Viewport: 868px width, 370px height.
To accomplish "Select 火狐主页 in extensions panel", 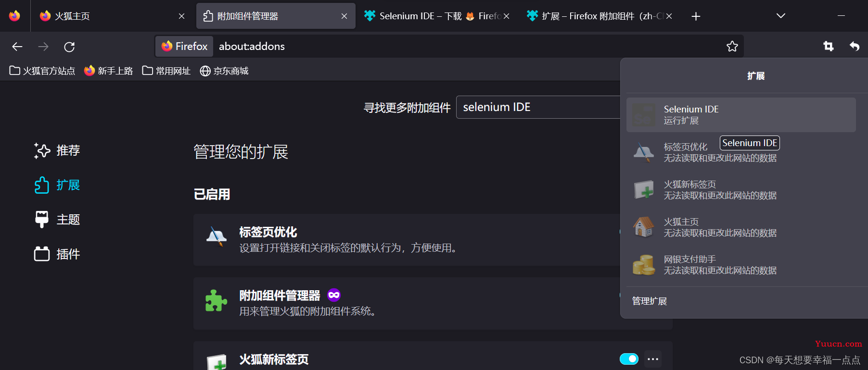I will tap(741, 227).
